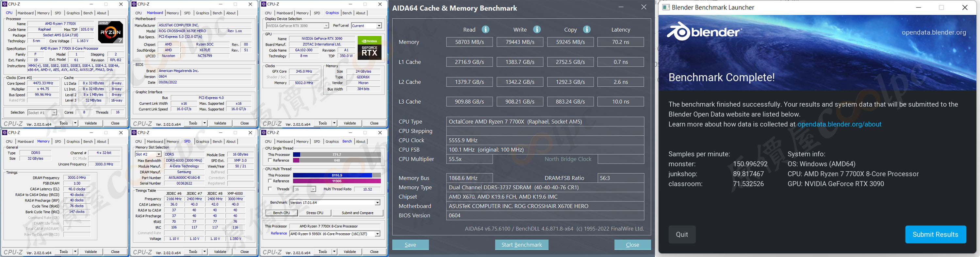980x257 pixels.
Task: Maximize the Blender Benchmark Launcher window
Action: coord(941,7)
